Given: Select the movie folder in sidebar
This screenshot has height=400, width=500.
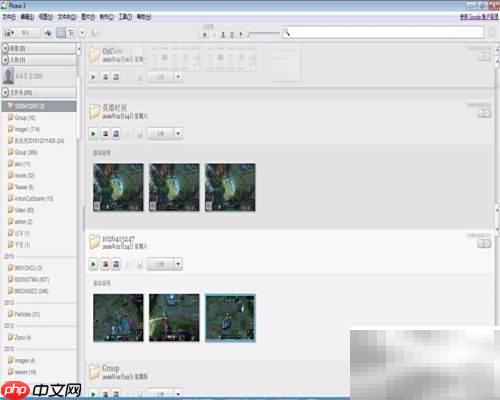Looking at the screenshot, I should [21, 176].
